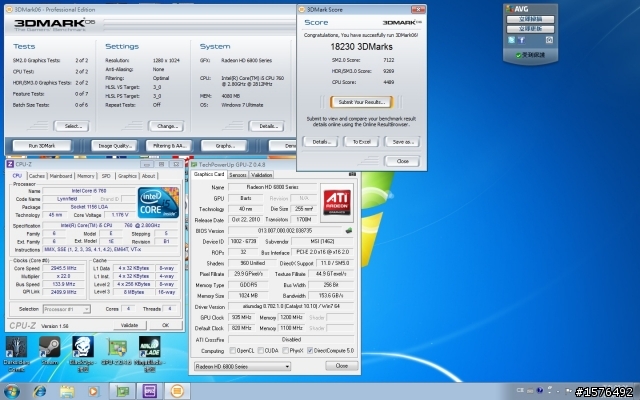Open Windows Explorer folder on taskbar
Screen dimensions: 640x400
pos(67,391)
